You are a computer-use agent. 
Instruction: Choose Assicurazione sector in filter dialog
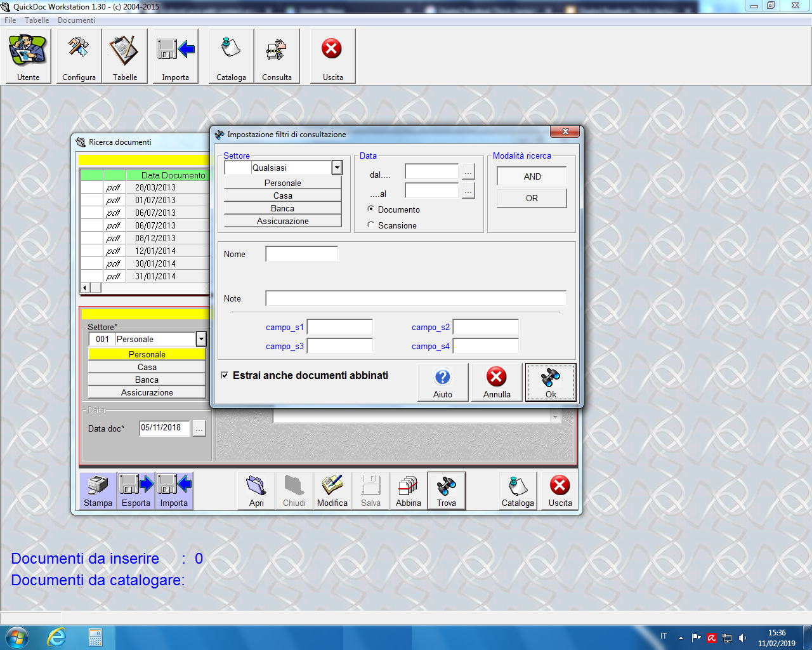(x=283, y=221)
